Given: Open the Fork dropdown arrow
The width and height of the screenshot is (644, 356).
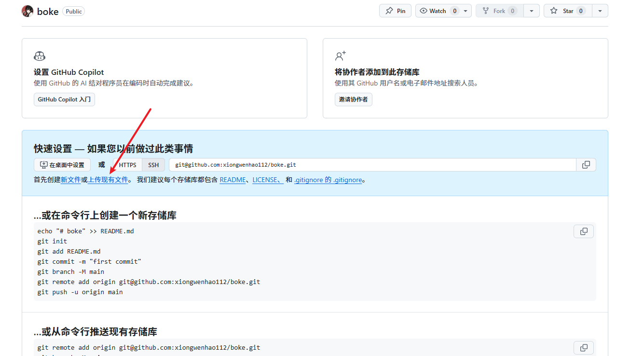Looking at the screenshot, I should (532, 11).
